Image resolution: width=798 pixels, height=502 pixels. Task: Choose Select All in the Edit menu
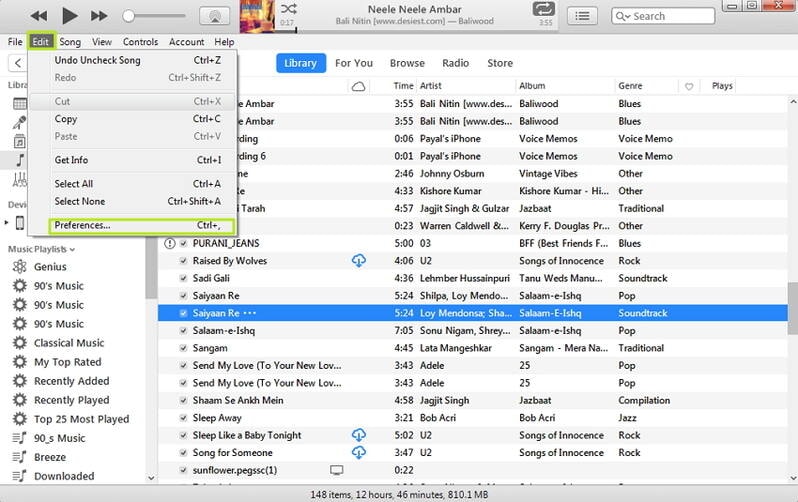click(133, 184)
